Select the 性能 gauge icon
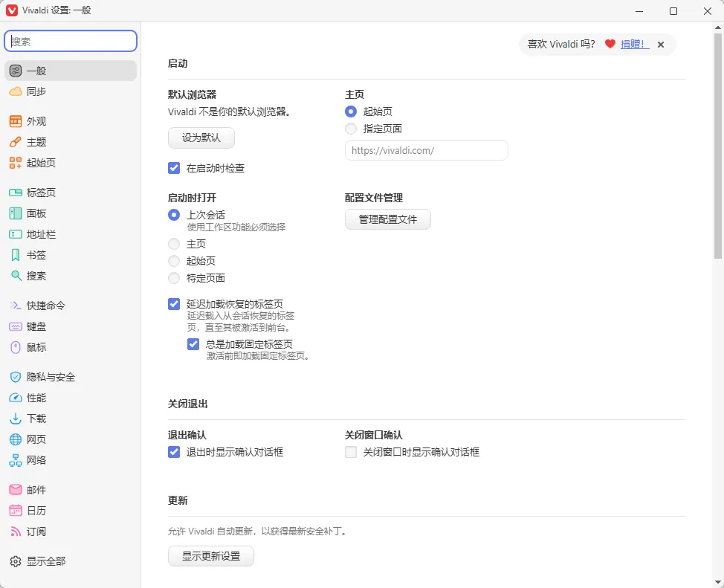This screenshot has height=588, width=724. tap(16, 398)
